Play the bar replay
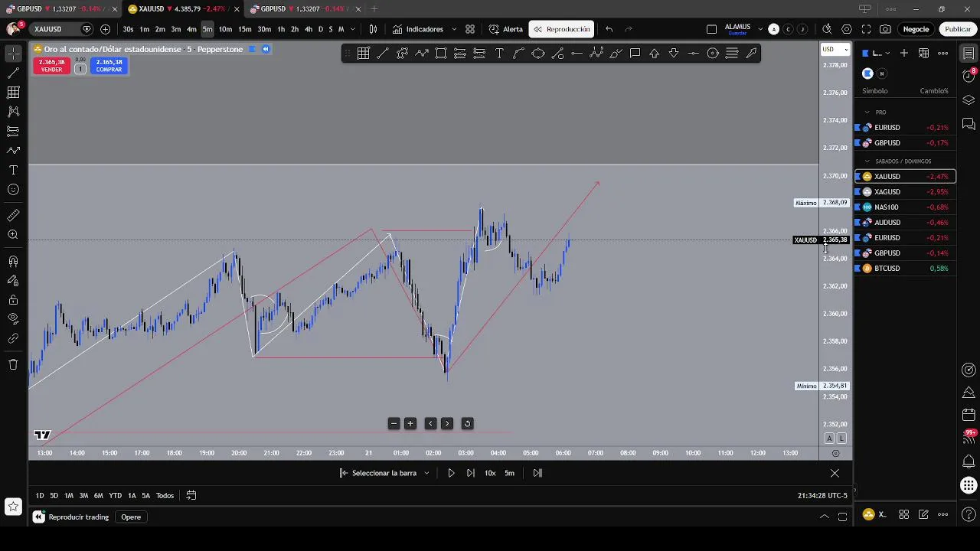Screen dimensions: 980x551 coord(451,473)
